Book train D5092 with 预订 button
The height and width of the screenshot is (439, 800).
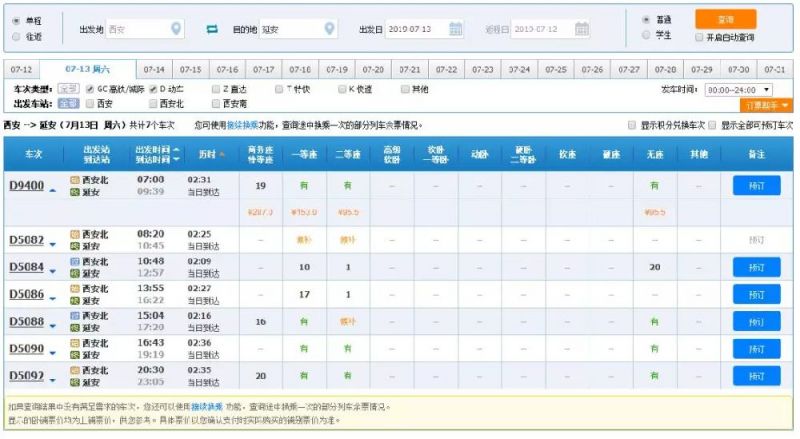(757, 376)
